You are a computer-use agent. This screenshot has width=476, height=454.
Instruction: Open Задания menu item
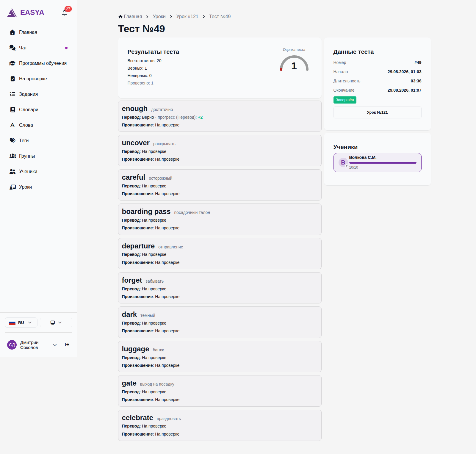[x=39, y=94]
